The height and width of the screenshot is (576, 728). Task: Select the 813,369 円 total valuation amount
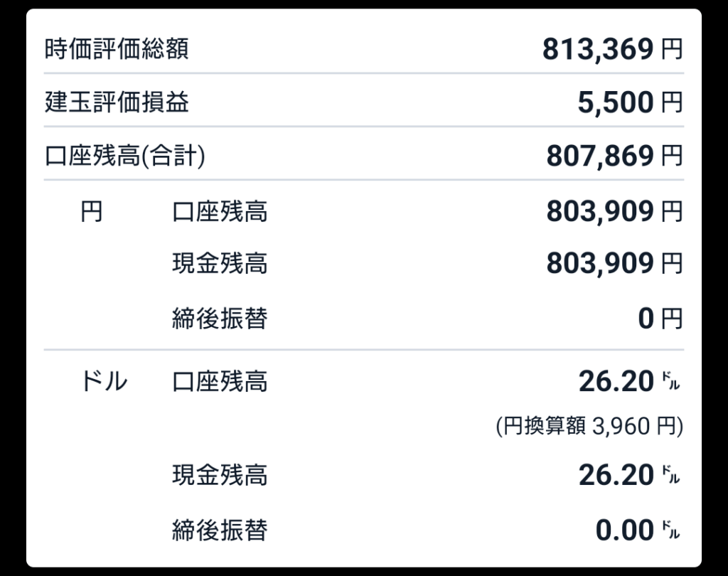point(611,49)
